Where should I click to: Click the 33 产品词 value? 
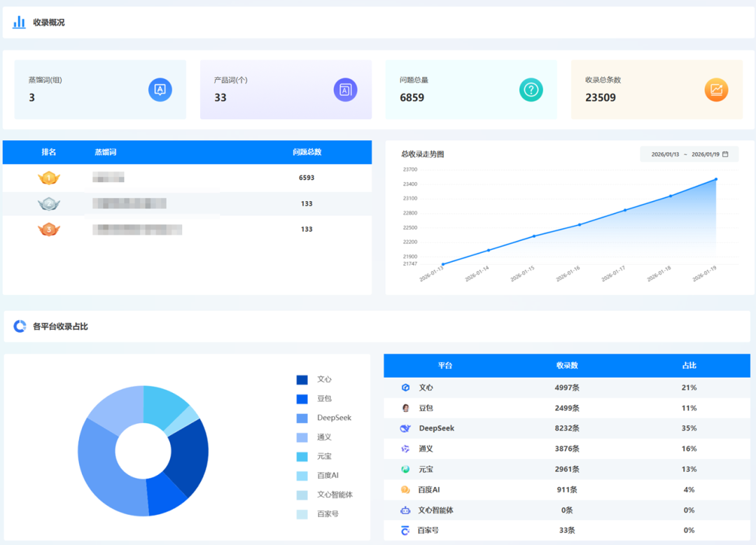(220, 98)
